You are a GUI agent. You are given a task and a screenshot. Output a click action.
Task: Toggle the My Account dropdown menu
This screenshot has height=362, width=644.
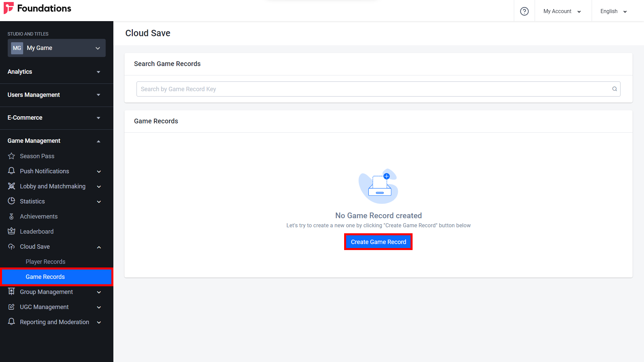[562, 11]
